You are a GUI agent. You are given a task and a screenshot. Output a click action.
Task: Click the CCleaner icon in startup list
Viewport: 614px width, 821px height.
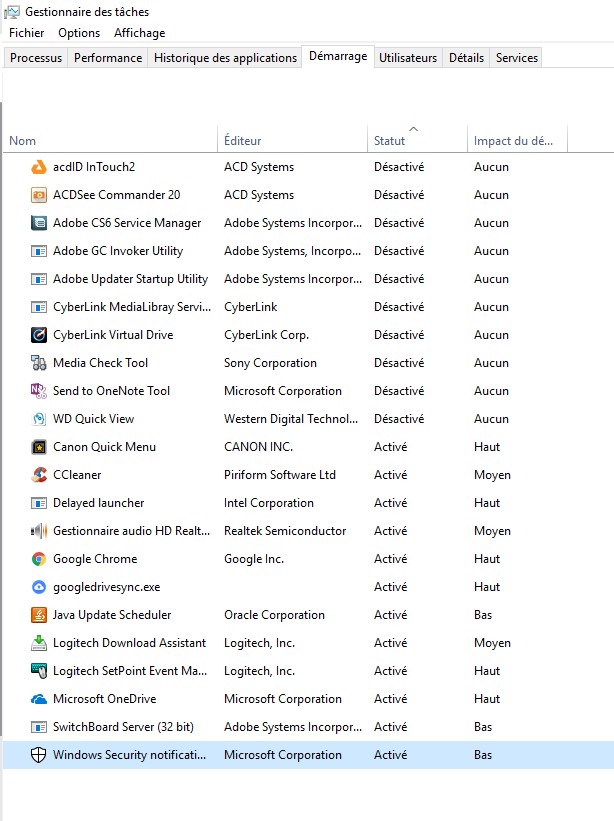point(39,475)
